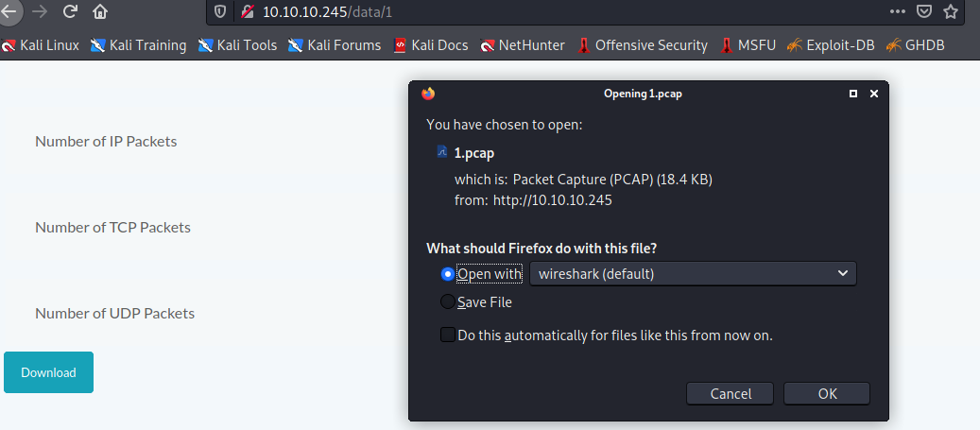Click the forward navigation arrow
The height and width of the screenshot is (430, 980).
click(39, 12)
